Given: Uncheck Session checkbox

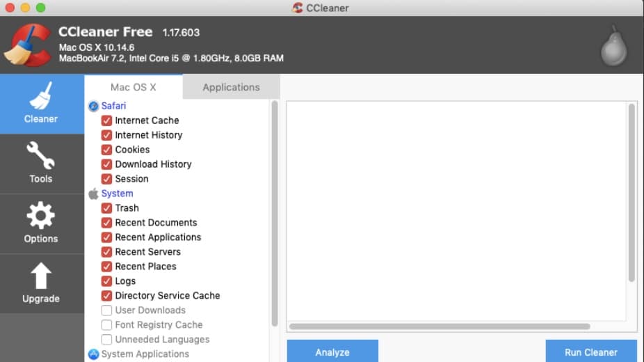Looking at the screenshot, I should [x=106, y=179].
